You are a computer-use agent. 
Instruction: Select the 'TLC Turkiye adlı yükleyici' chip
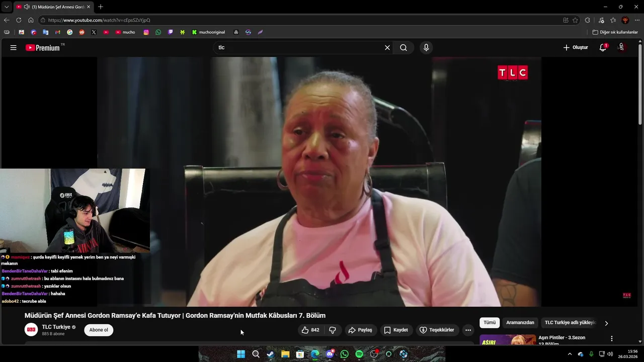tap(570, 323)
